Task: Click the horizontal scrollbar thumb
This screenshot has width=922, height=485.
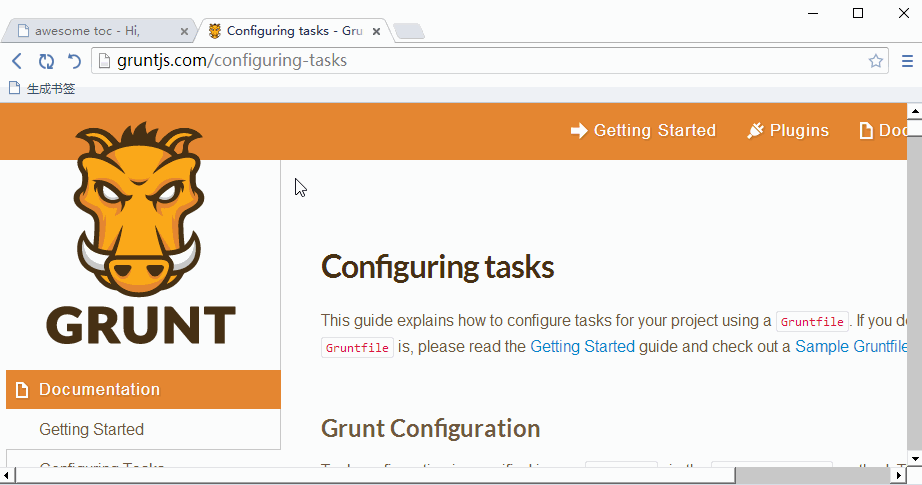Action: 375,475
